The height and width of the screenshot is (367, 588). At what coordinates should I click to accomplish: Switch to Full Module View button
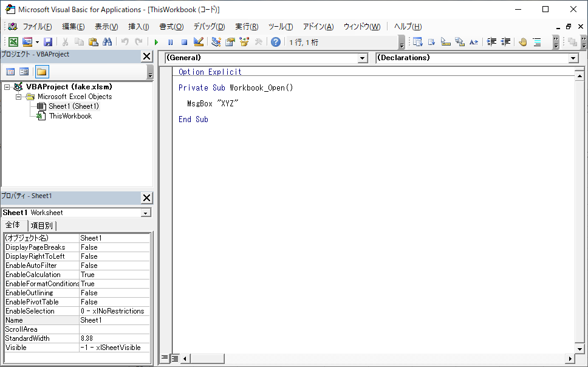[x=174, y=358]
